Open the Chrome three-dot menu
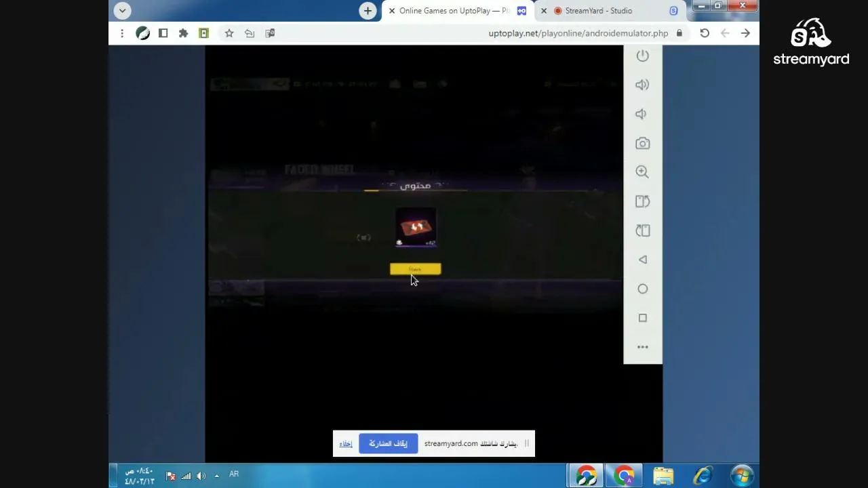868x488 pixels. coord(122,33)
